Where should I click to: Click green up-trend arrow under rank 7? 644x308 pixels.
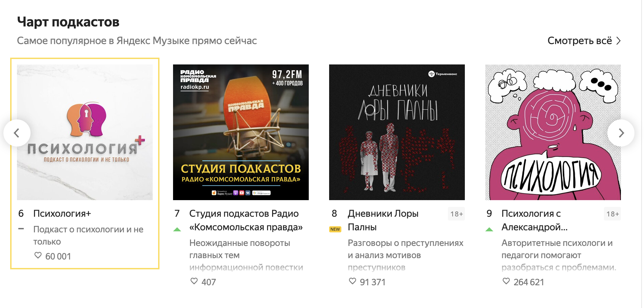[x=177, y=230]
